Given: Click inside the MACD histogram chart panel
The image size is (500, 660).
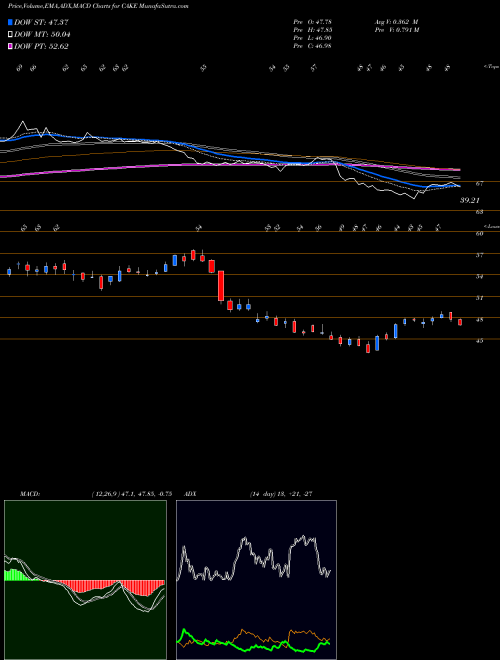Looking at the screenshot, I should 85,580.
